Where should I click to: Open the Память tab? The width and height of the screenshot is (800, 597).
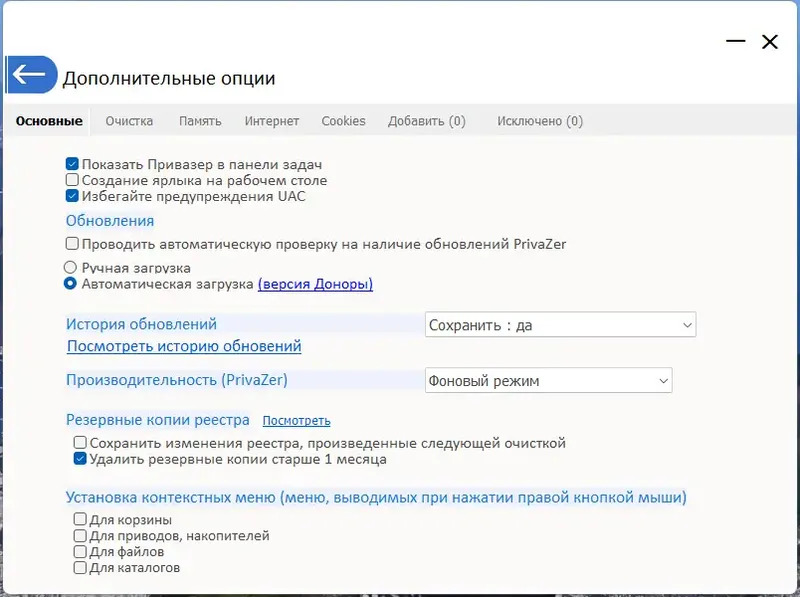coord(199,121)
